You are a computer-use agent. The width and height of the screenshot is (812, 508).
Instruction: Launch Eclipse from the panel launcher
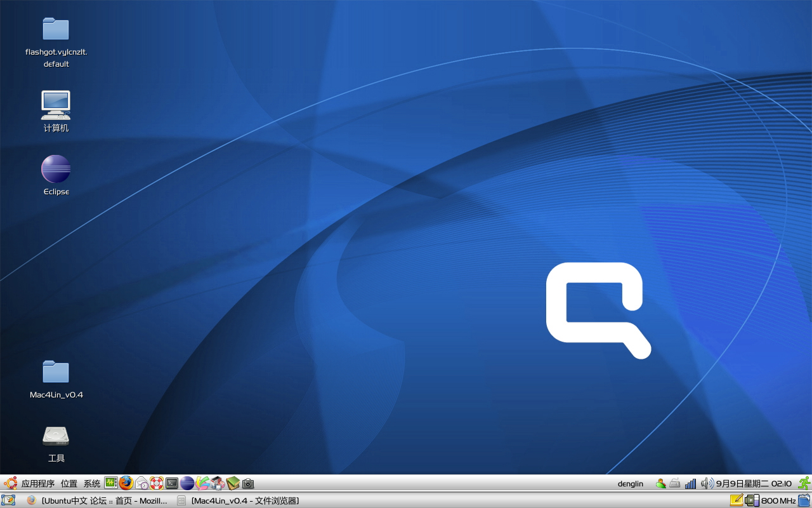187,483
